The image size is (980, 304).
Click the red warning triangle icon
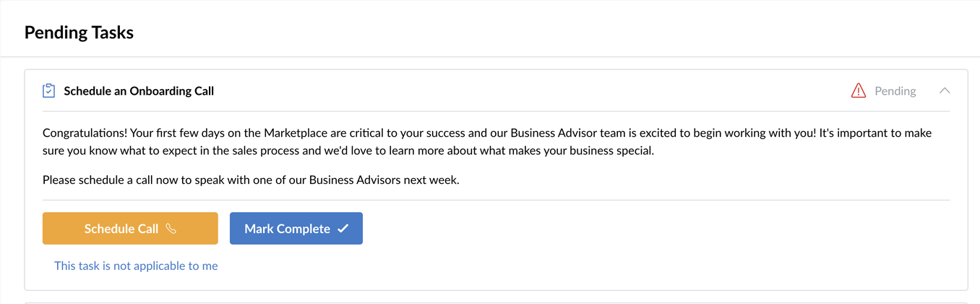[x=858, y=90]
